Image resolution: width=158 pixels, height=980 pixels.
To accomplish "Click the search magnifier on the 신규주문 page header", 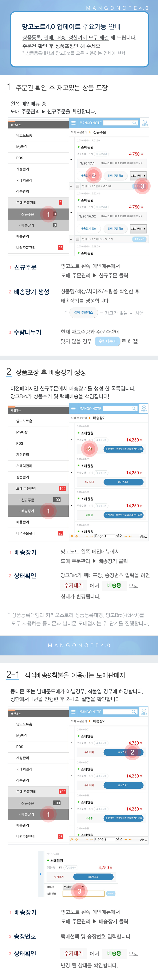I will point(134,123).
